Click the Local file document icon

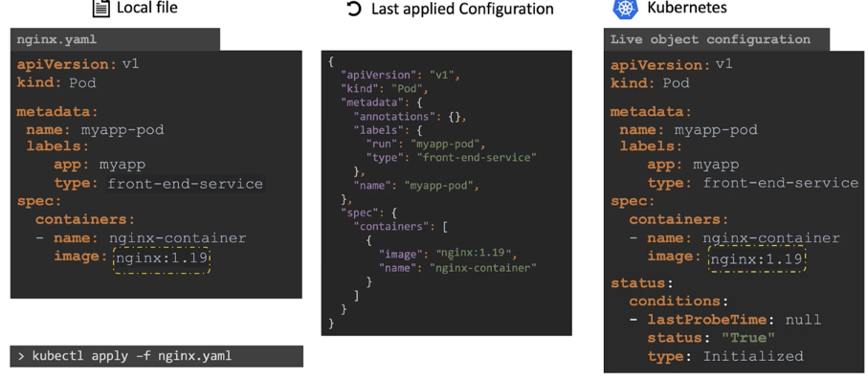[100, 8]
